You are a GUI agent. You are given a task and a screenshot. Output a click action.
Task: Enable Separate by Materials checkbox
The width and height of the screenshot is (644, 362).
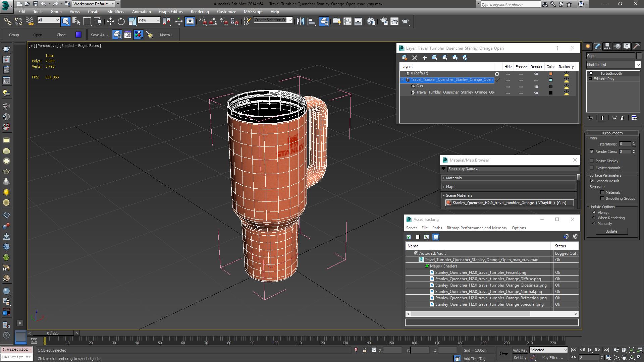(x=602, y=192)
